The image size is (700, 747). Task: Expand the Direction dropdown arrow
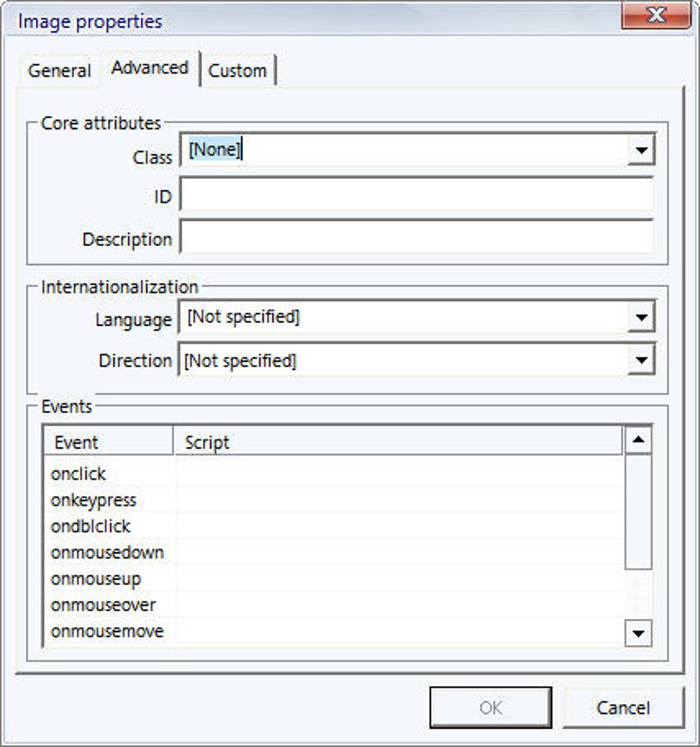(641, 360)
